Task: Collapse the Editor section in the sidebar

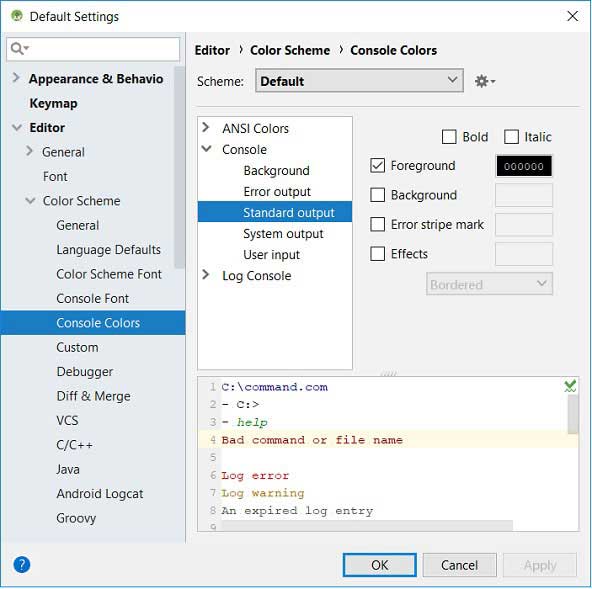Action: (x=17, y=128)
